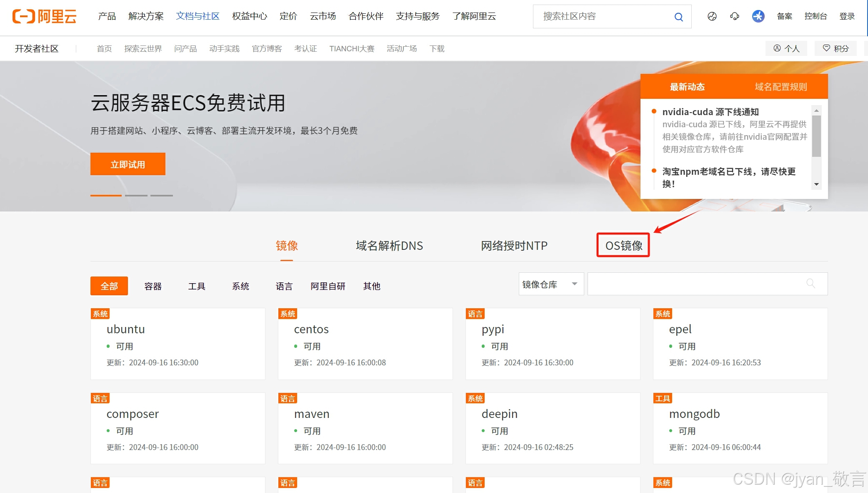Click the mirror search magnifier icon

pos(810,284)
